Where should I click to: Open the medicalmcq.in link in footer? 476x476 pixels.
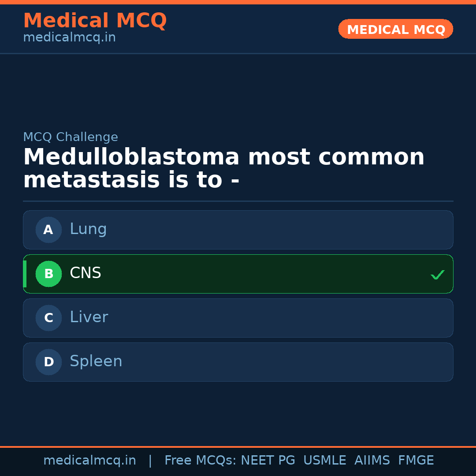[x=89, y=461]
